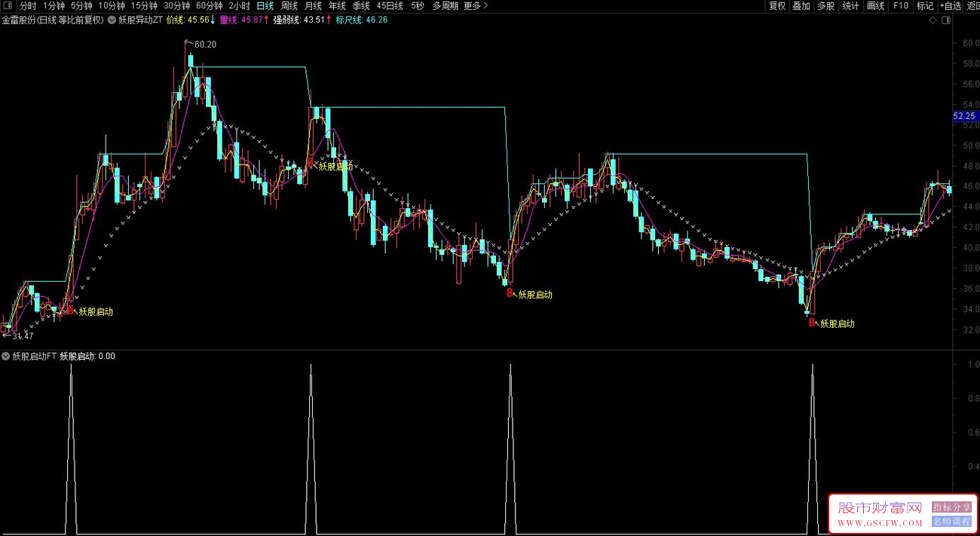Switch to 分时 intraday view
980x536 pixels.
27,5
